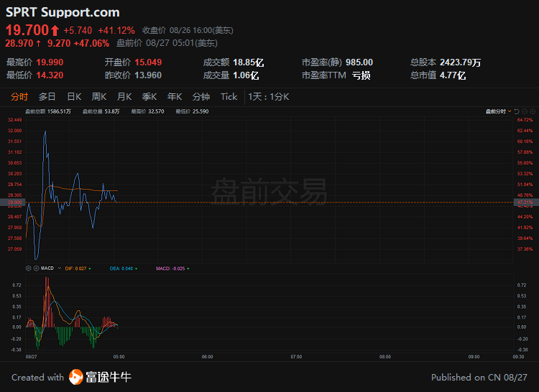Click the Created with text
Viewport: 539px width, 392px height.
pyautogui.click(x=37, y=377)
